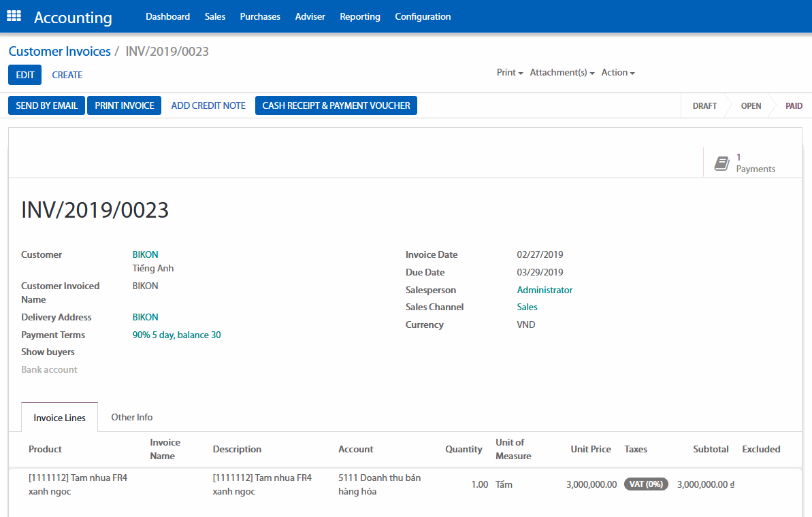The height and width of the screenshot is (517, 812).
Task: Open the Attachment(s) dropdown
Action: (562, 73)
